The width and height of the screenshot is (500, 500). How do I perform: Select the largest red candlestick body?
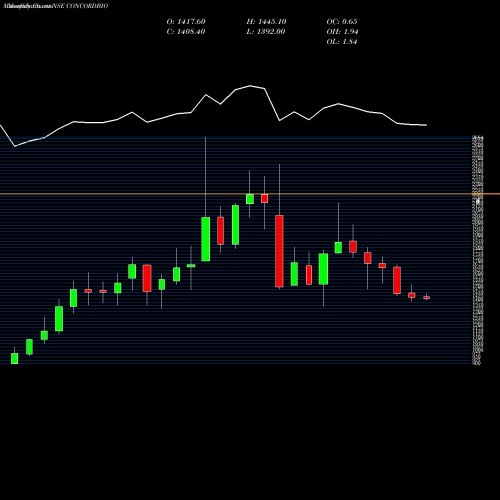pyautogui.click(x=279, y=251)
